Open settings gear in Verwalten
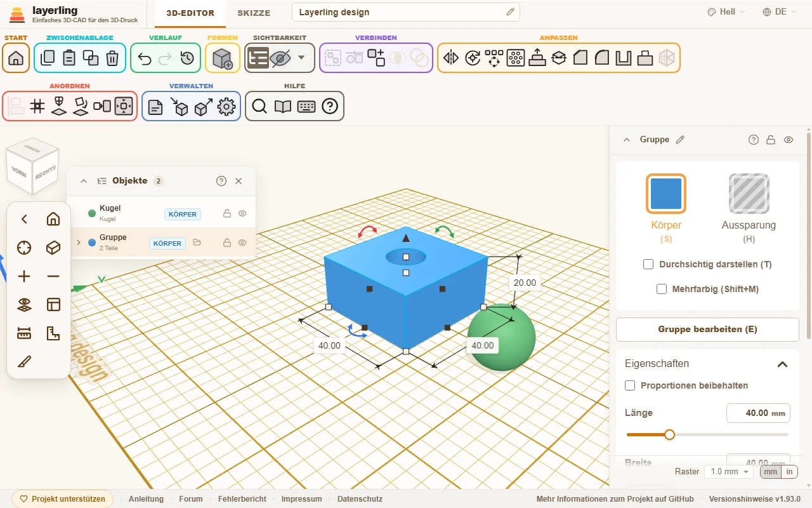Image resolution: width=812 pixels, height=508 pixels. point(226,107)
